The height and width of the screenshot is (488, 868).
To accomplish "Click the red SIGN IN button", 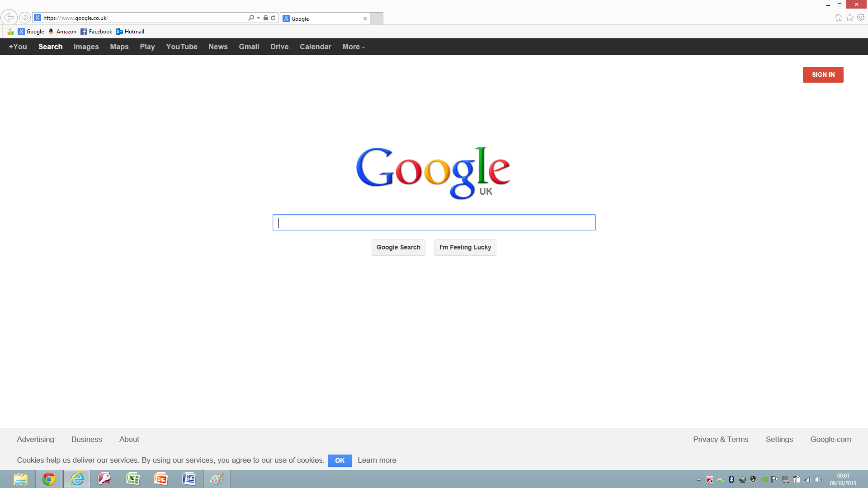I will tap(823, 75).
